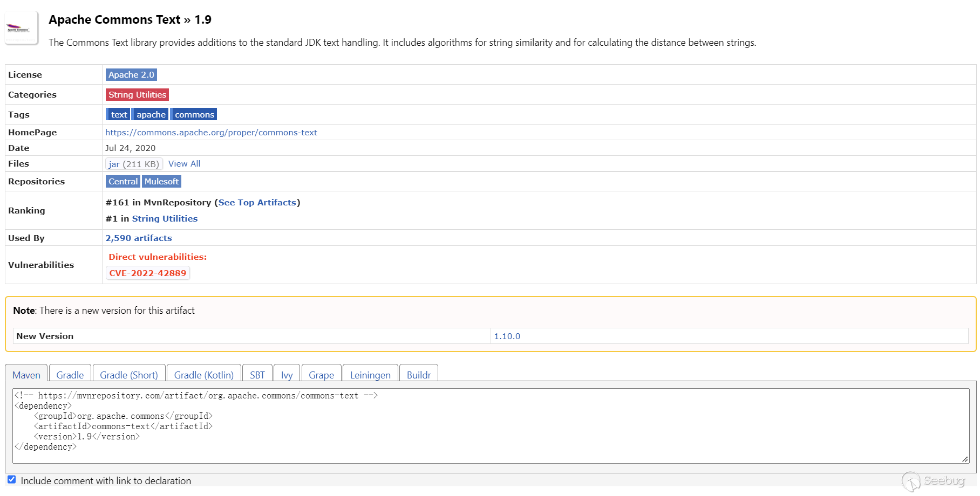
Task: Select the 'text' tag
Action: 119,115
